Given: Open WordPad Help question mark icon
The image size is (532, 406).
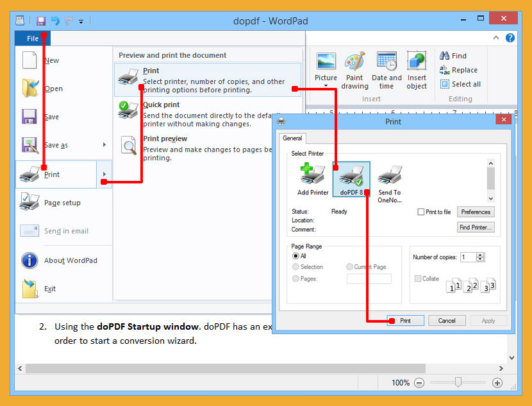Looking at the screenshot, I should [x=510, y=38].
